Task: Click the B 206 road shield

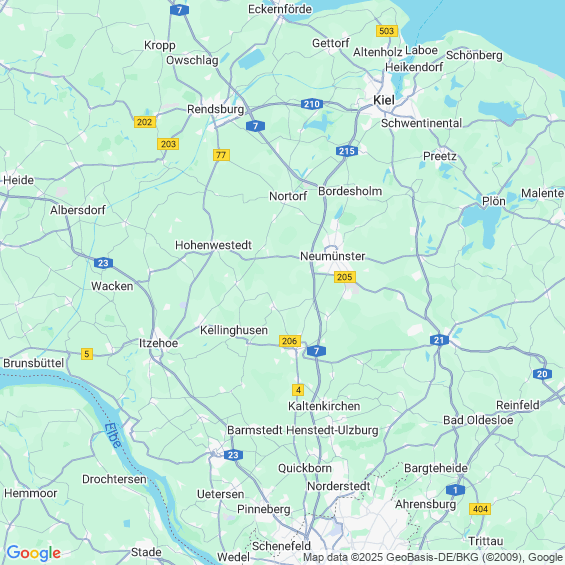Action: point(290,341)
